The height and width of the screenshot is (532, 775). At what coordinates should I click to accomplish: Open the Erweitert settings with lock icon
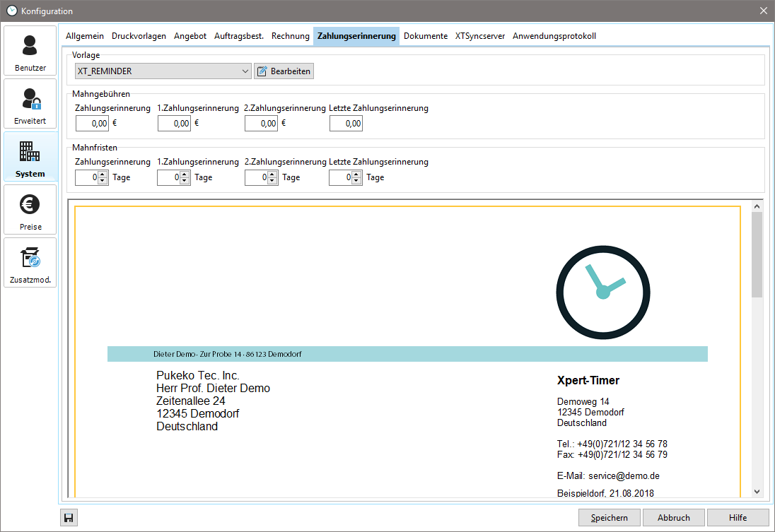coord(30,104)
